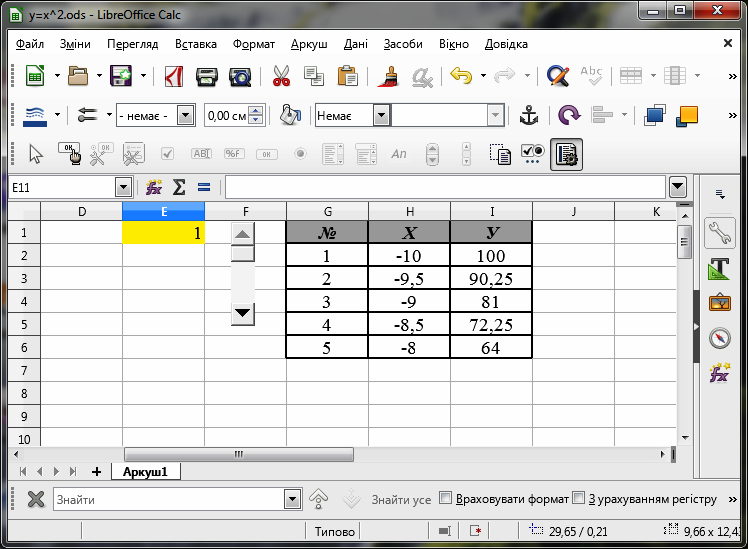Click the Arrow Style icon
This screenshot has width=748, height=549.
click(88, 115)
